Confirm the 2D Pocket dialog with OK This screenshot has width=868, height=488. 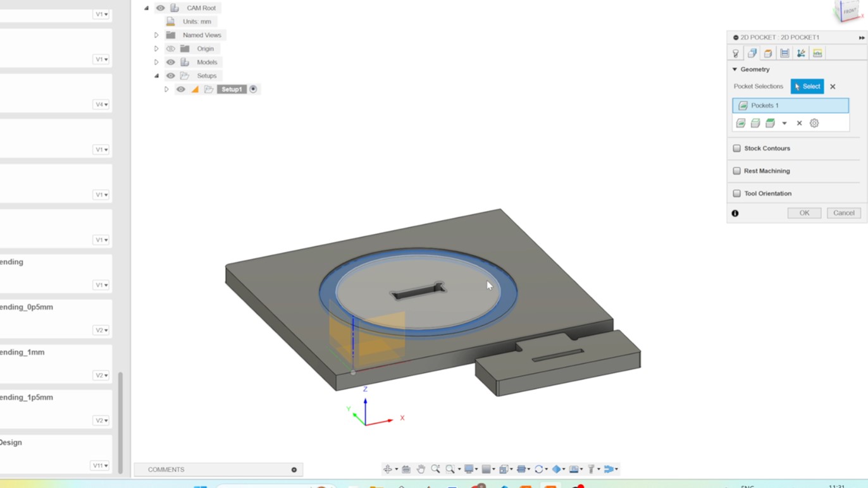tap(804, 213)
